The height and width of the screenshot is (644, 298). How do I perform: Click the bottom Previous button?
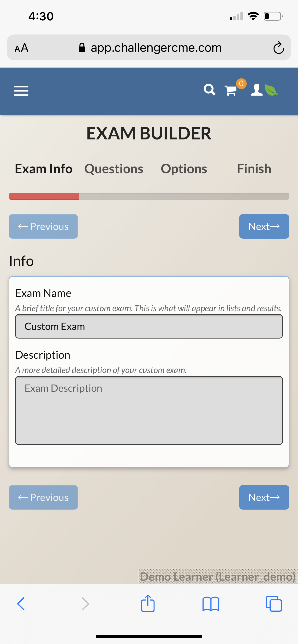click(43, 497)
